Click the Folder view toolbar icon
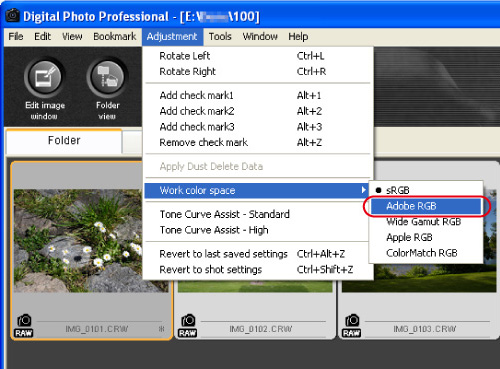500x369 pixels. 107,77
